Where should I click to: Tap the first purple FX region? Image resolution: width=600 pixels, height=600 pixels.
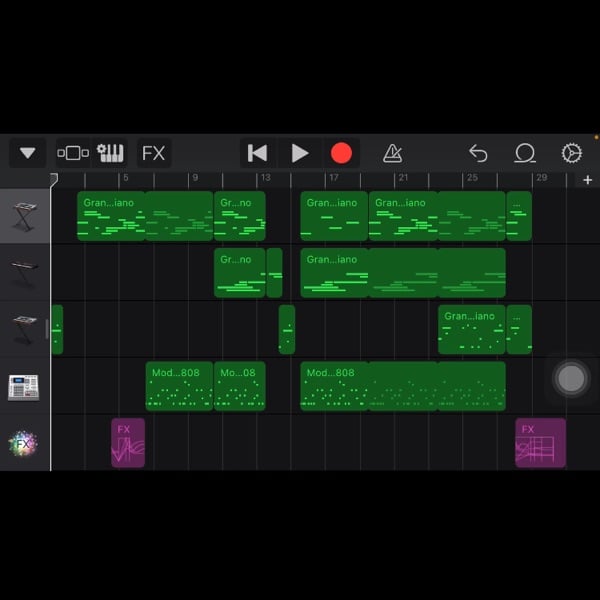[x=128, y=443]
